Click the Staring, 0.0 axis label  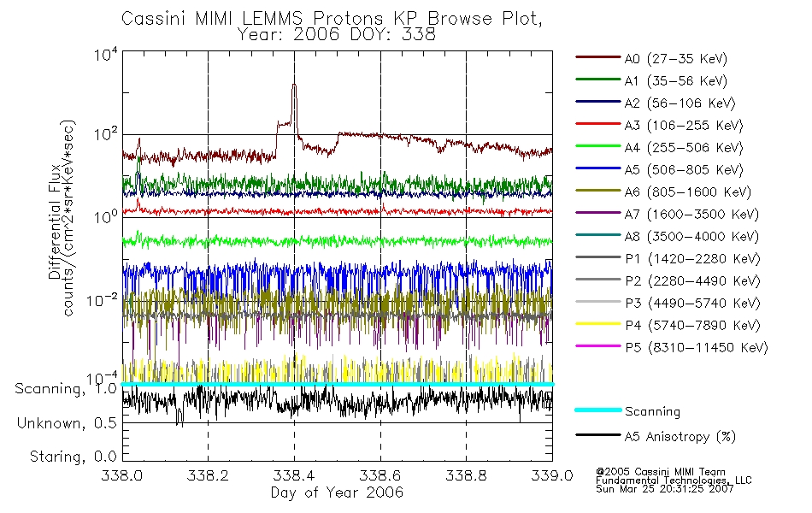tap(73, 457)
